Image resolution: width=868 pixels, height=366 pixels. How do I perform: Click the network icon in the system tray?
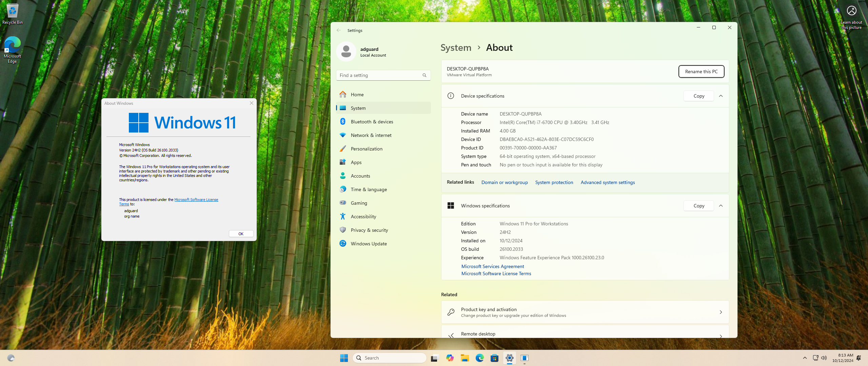pyautogui.click(x=815, y=358)
